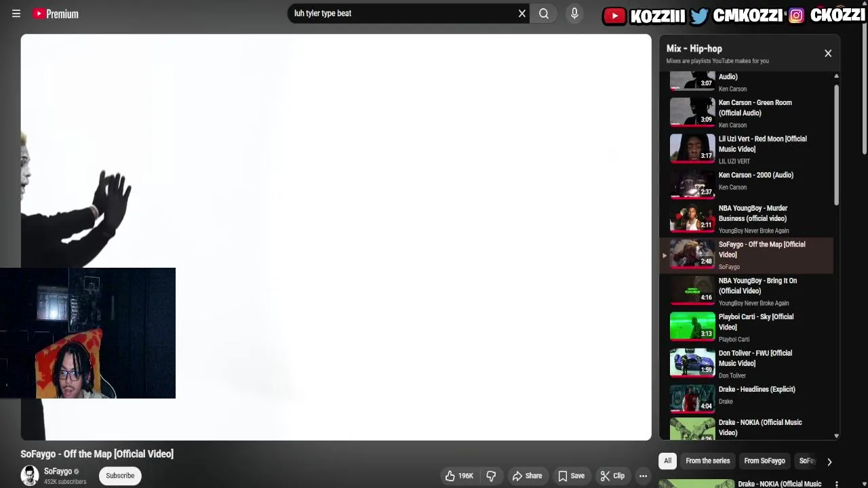The image size is (868, 488).
Task: Select SoFaygo - Off the Map playlist thumbnail
Action: point(692,254)
